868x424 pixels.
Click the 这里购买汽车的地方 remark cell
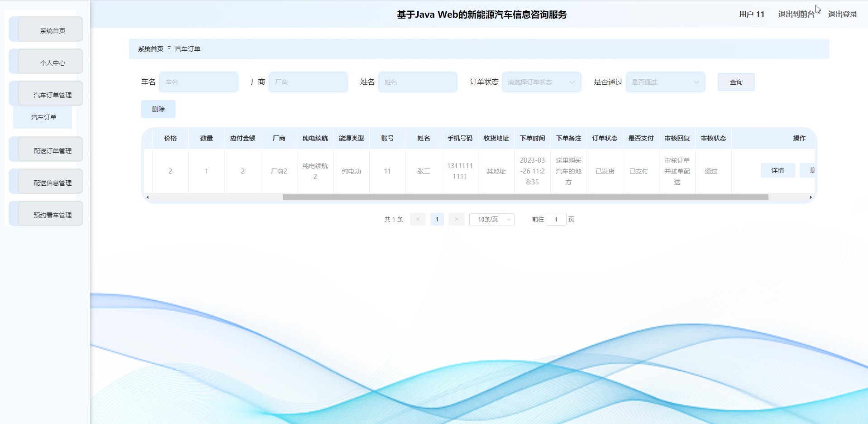point(568,171)
